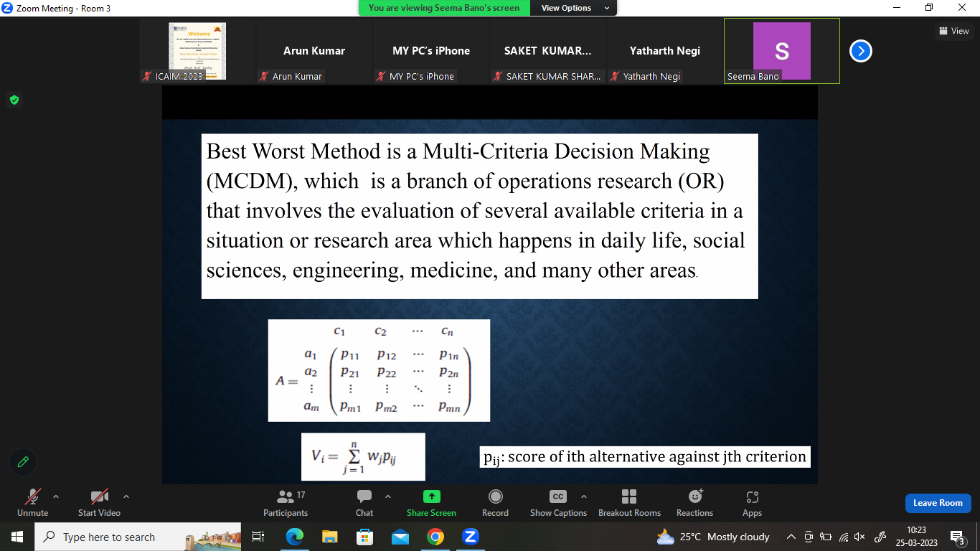Click the green encryption shield icon
The image size is (980, 551).
click(x=14, y=100)
